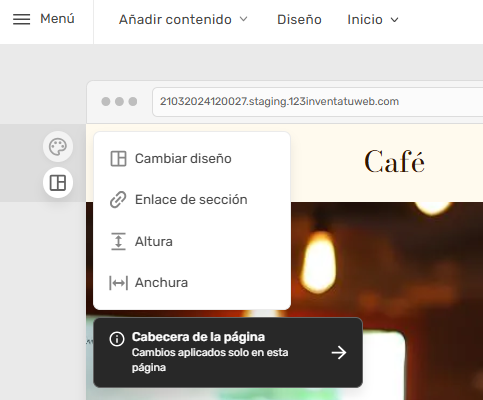This screenshot has width=483, height=400.
Task: Click the Anchura horizontal width icon
Action: pos(118,283)
